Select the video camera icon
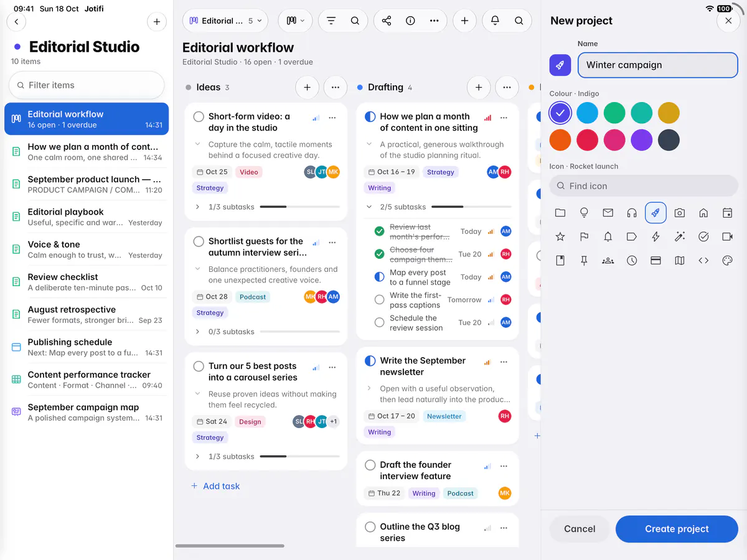The height and width of the screenshot is (560, 747). tap(727, 236)
